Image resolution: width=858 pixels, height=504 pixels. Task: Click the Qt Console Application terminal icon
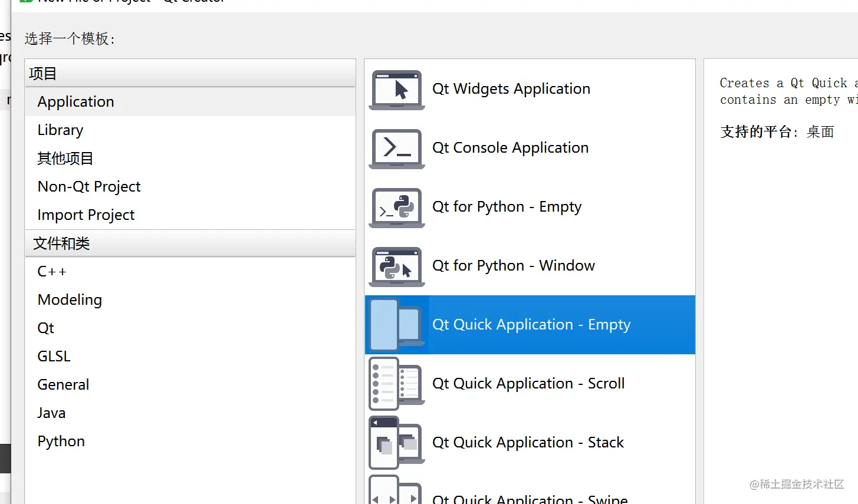[x=396, y=149]
